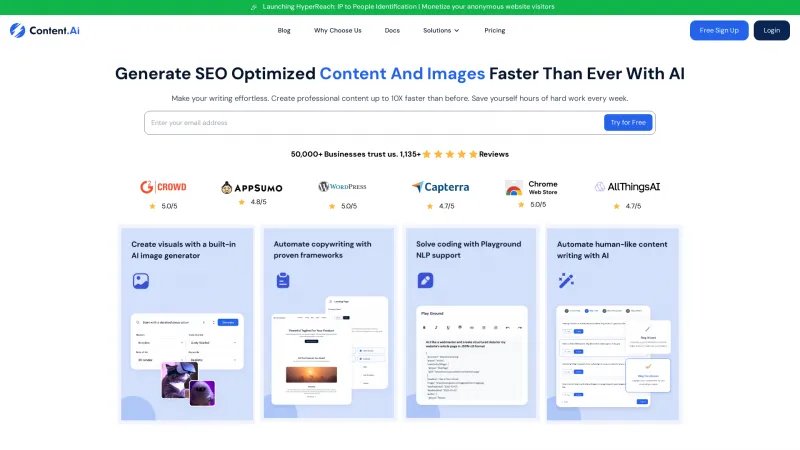This screenshot has width=800, height=450.
Task: Open the Blog page
Action: 284,30
